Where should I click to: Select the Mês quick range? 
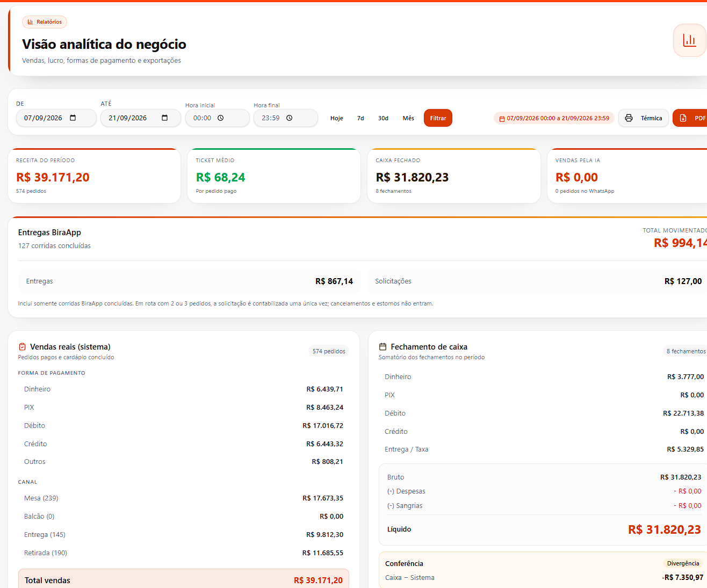pos(408,118)
